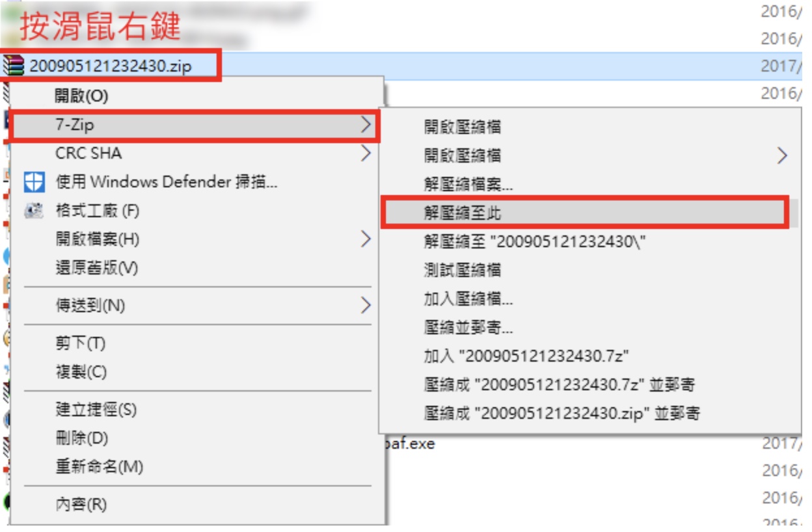Image resolution: width=812 pixels, height=532 pixels.
Task: Select 加入 "200905121232430.7z" option
Action: 526,356
